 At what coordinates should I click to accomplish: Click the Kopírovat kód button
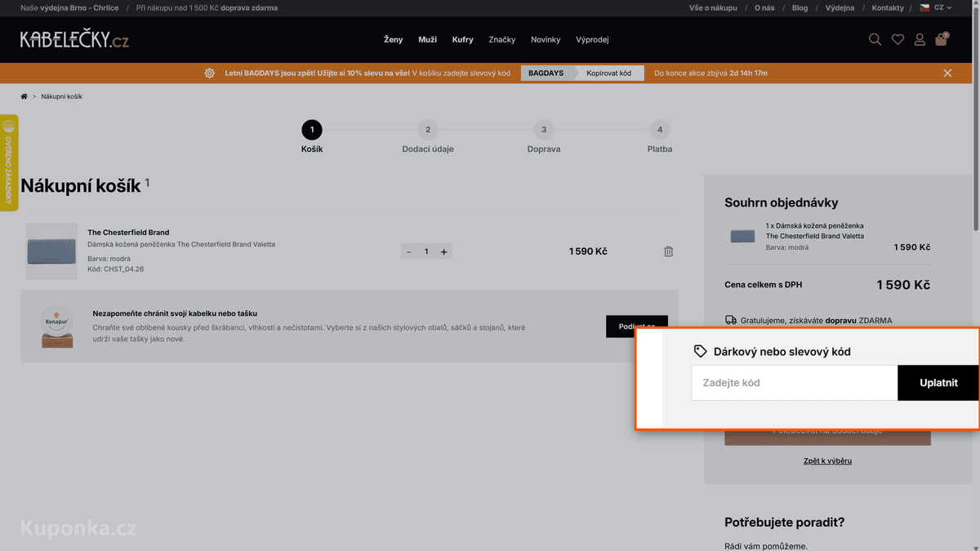[x=608, y=73]
